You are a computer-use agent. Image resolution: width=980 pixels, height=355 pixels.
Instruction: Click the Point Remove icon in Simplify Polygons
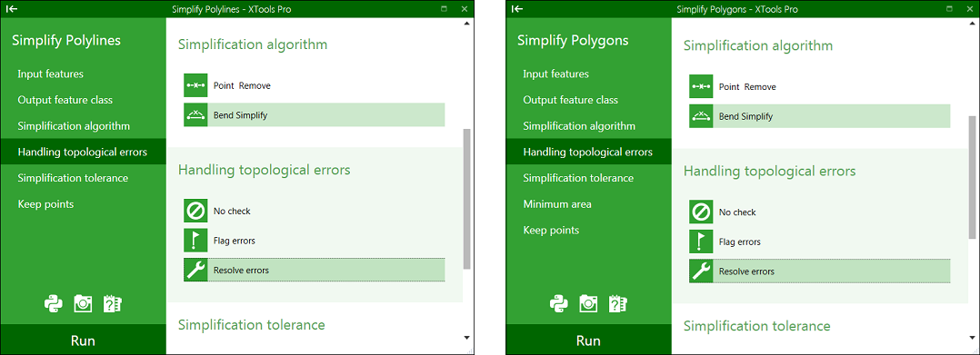coord(701,87)
